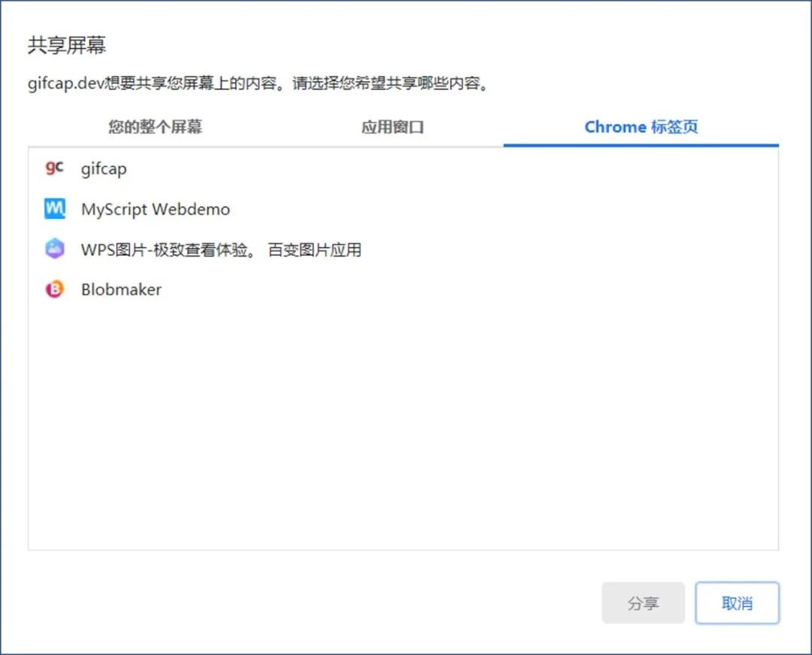Click the MyScript Webdemo label text
The image size is (812, 655).
click(155, 209)
